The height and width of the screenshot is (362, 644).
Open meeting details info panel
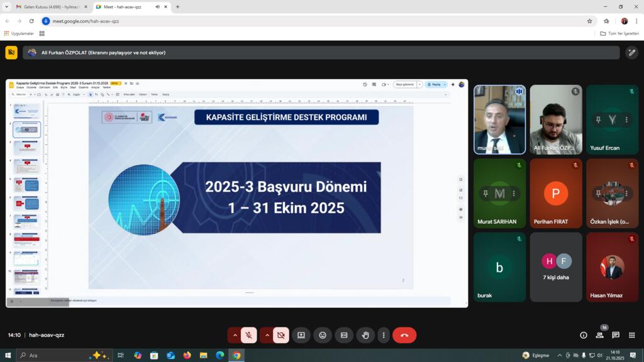pos(584,335)
